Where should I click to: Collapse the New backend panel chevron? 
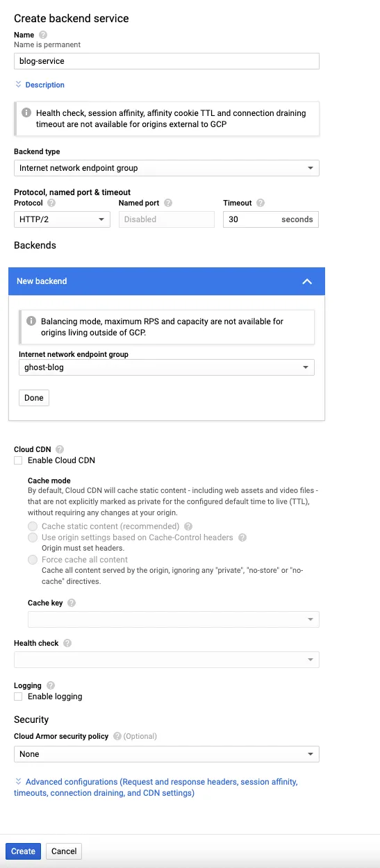coord(307,281)
